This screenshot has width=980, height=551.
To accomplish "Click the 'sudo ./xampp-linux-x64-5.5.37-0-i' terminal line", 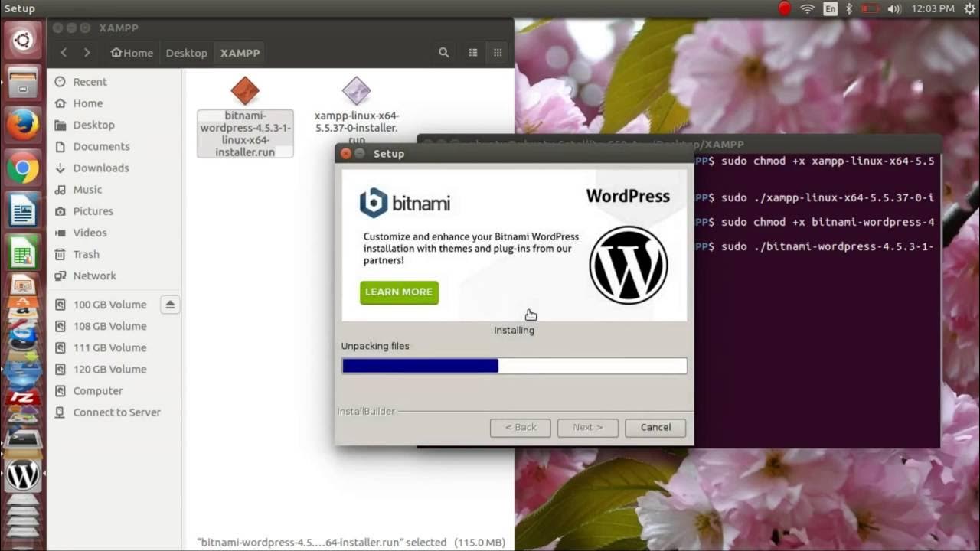I will [x=828, y=197].
